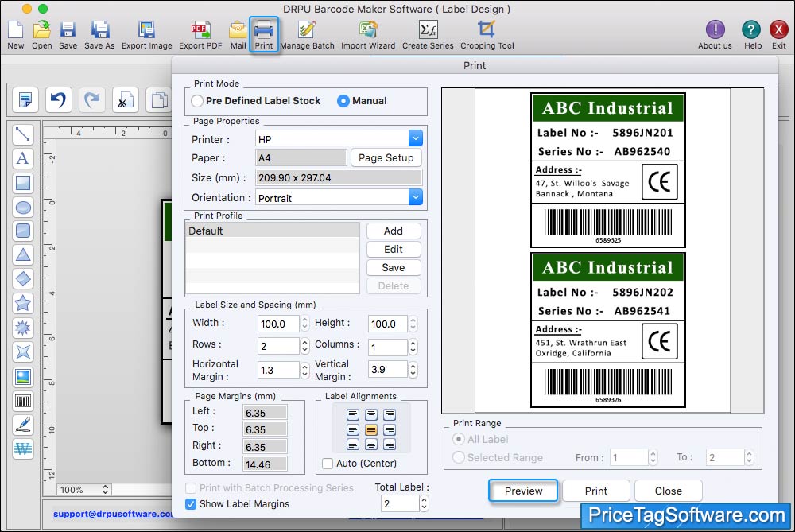Open the 100% zoom level selector
This screenshot has height=532, width=795.
pyautogui.click(x=84, y=489)
